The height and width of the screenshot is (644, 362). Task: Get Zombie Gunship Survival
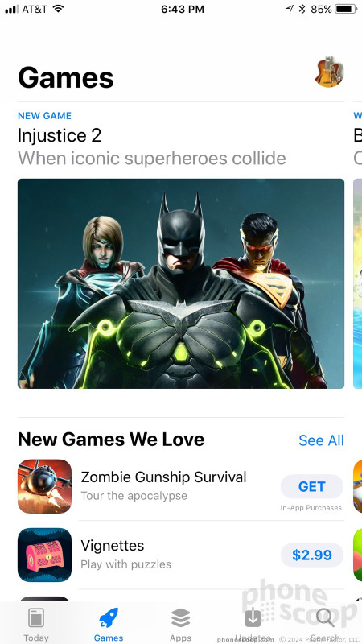point(312,487)
